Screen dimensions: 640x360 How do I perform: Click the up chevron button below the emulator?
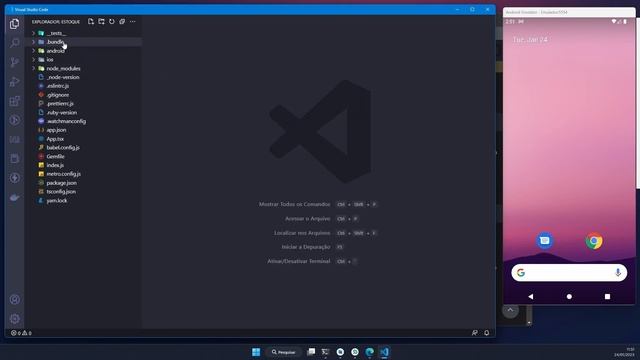coord(510,310)
